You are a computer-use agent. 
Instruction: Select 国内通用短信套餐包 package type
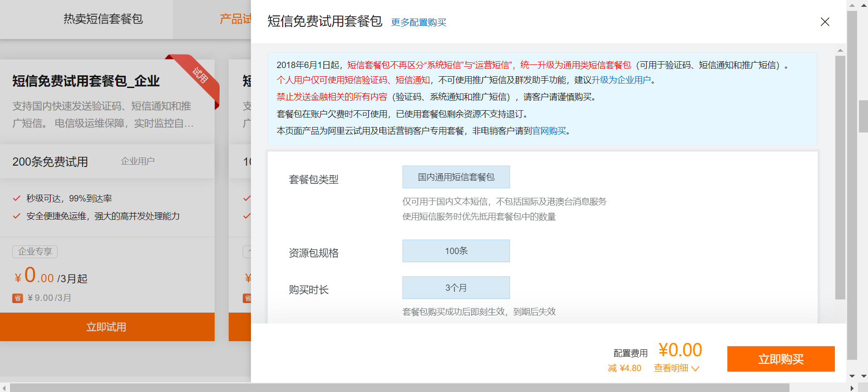456,177
